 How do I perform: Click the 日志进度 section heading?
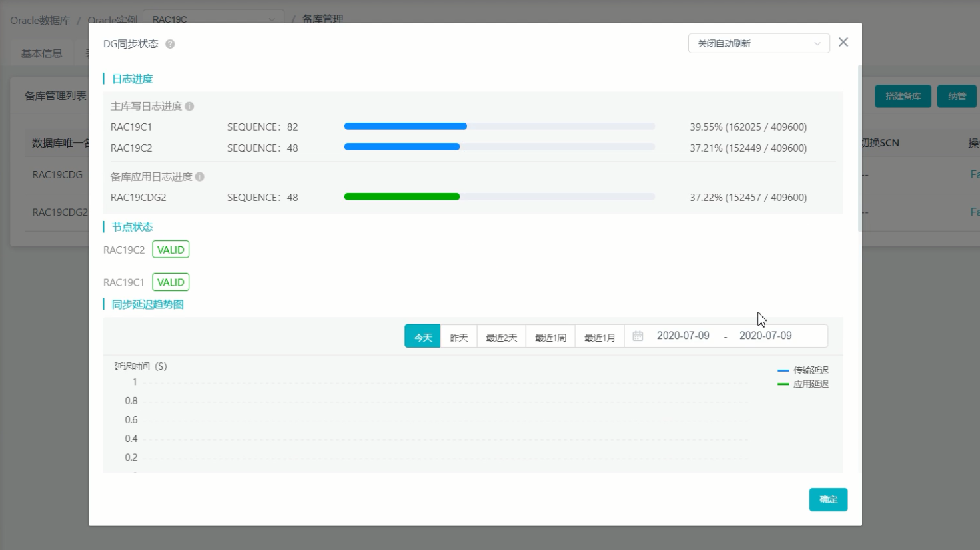click(133, 79)
